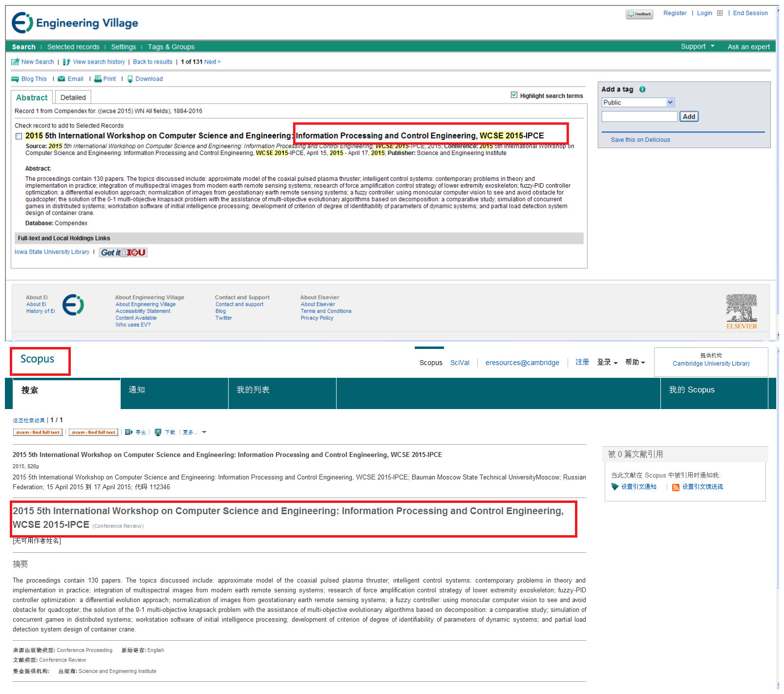Expand the Scopus More (更多...) dropdown
Viewport: 784px width, 694px height.
coord(194,432)
